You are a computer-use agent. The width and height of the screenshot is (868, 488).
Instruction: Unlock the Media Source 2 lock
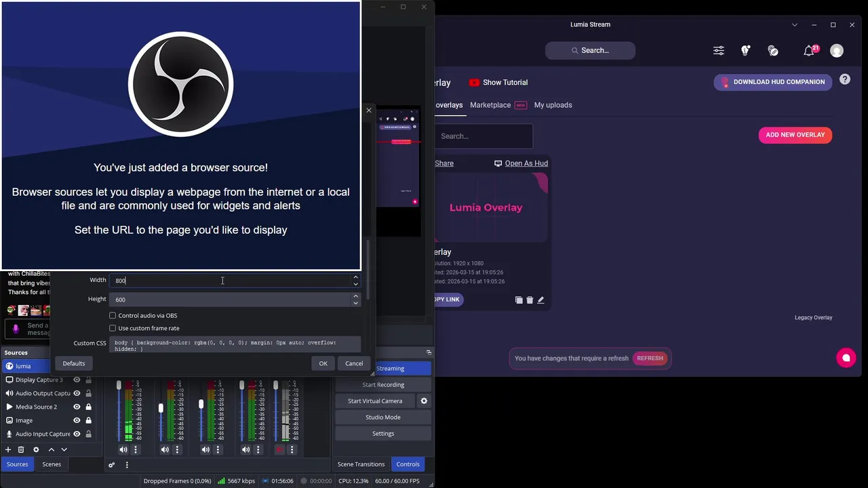coord(88,407)
